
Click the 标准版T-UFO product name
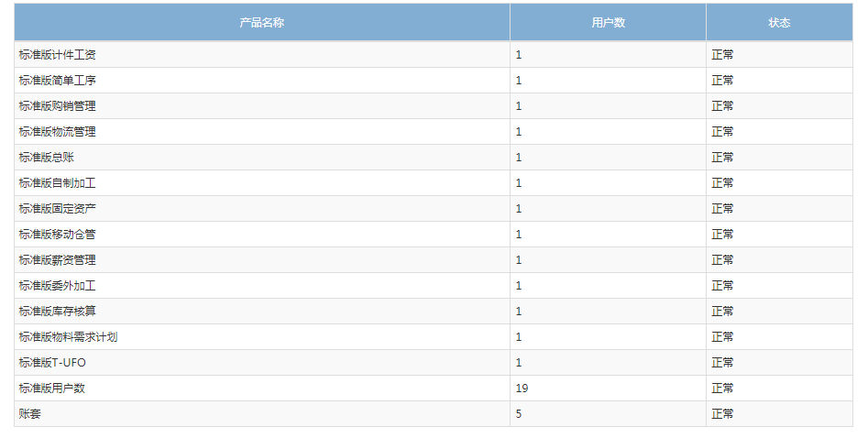tap(52, 363)
